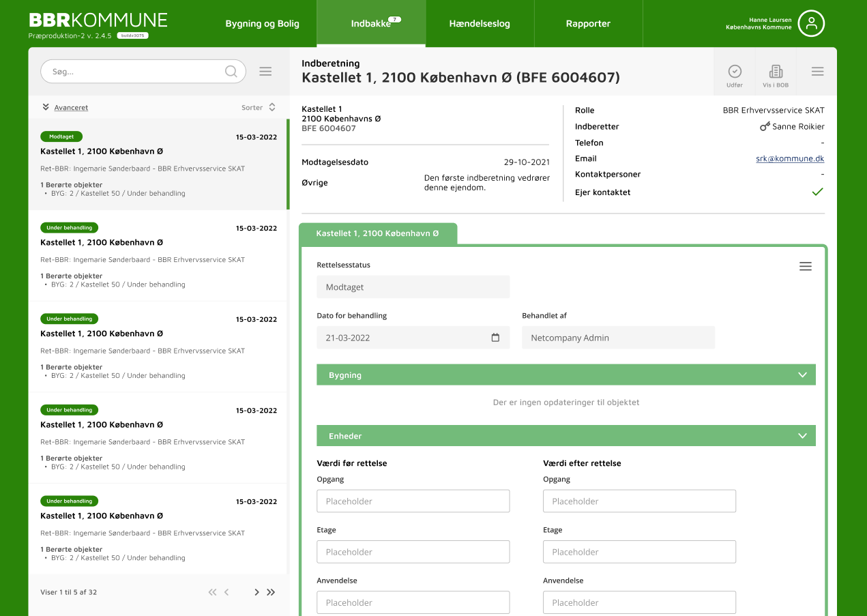The image size is (867, 616).
Task: Click the search magnifier icon
Action: point(231,72)
